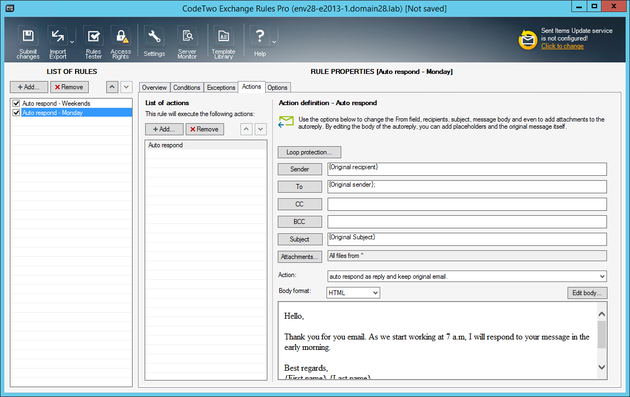The width and height of the screenshot is (630, 397).
Task: Click the CC button
Action: click(x=300, y=204)
